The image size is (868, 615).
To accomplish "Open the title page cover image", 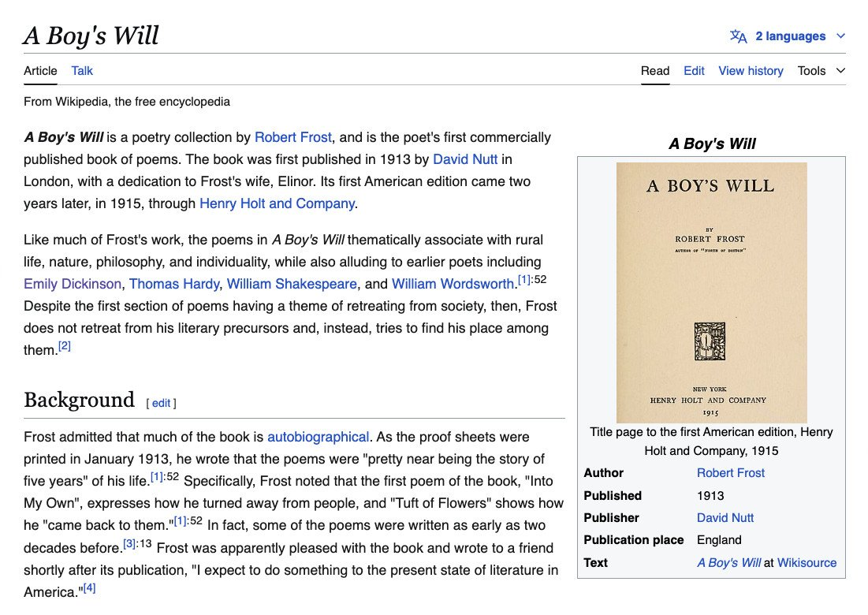I will pyautogui.click(x=711, y=293).
